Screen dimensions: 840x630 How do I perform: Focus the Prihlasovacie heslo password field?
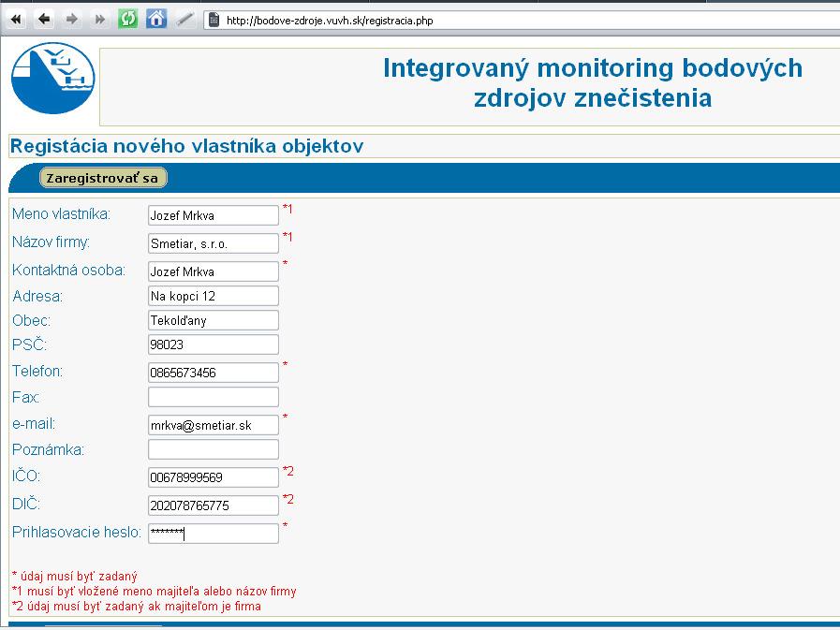214,534
